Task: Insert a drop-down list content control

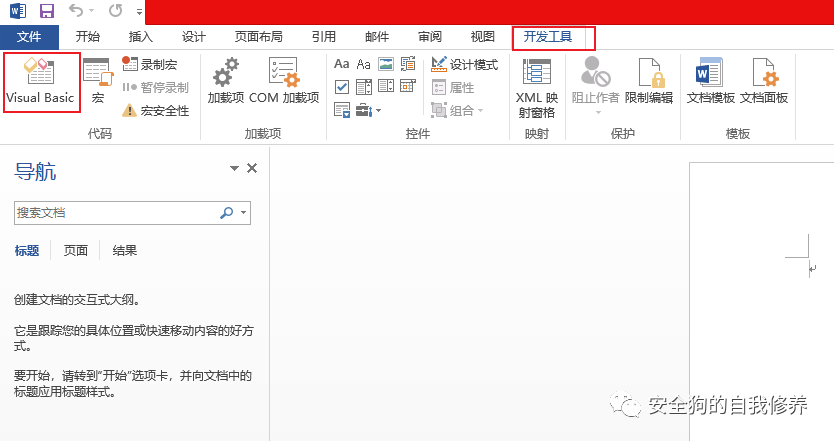Action: pos(386,87)
